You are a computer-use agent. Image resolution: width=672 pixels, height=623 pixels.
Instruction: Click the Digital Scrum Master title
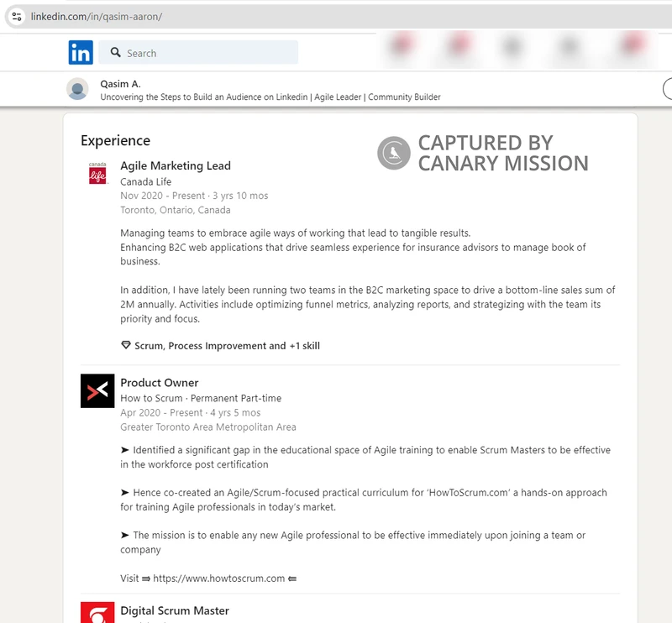tap(175, 610)
